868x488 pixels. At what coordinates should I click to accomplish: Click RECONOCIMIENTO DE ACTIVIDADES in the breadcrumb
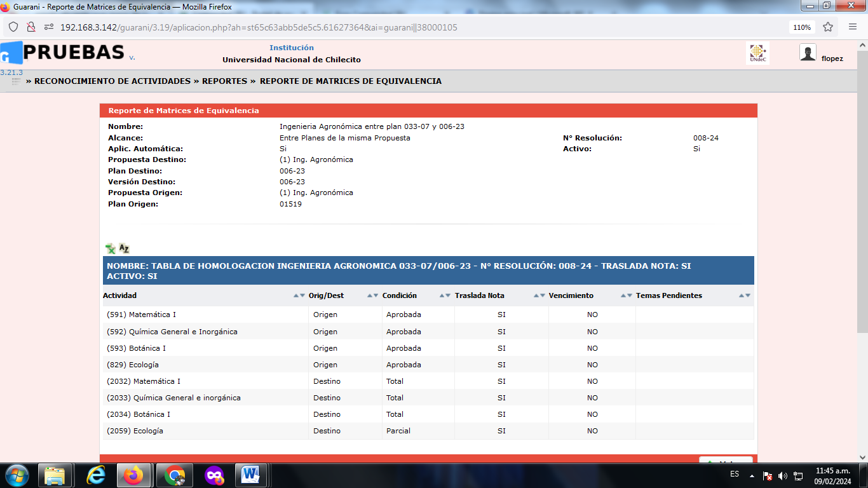(x=112, y=81)
